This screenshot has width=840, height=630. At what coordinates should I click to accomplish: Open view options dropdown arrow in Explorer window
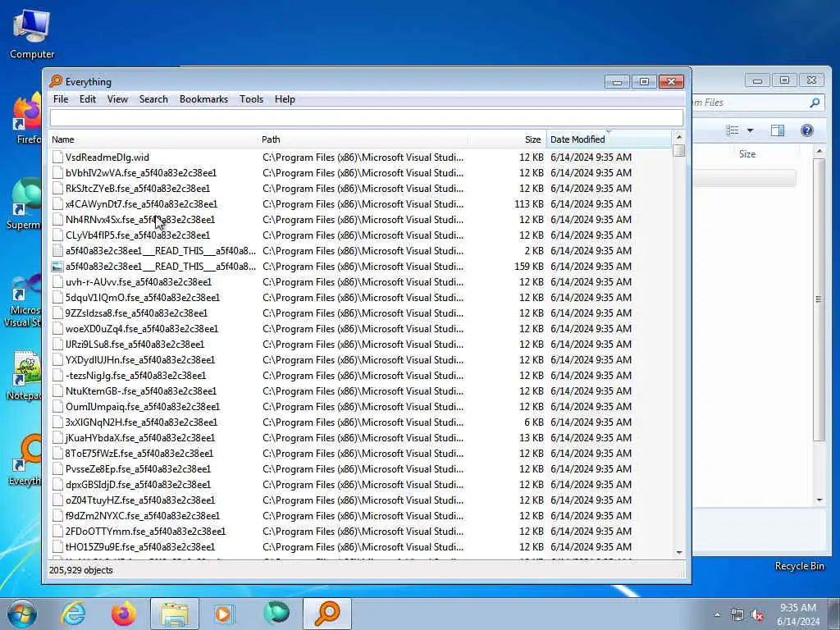[x=750, y=130]
